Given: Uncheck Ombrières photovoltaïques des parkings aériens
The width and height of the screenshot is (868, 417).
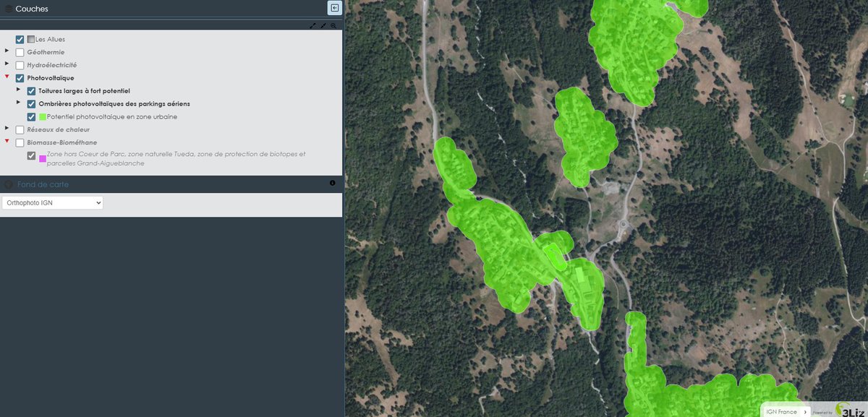Looking at the screenshot, I should click(x=31, y=104).
